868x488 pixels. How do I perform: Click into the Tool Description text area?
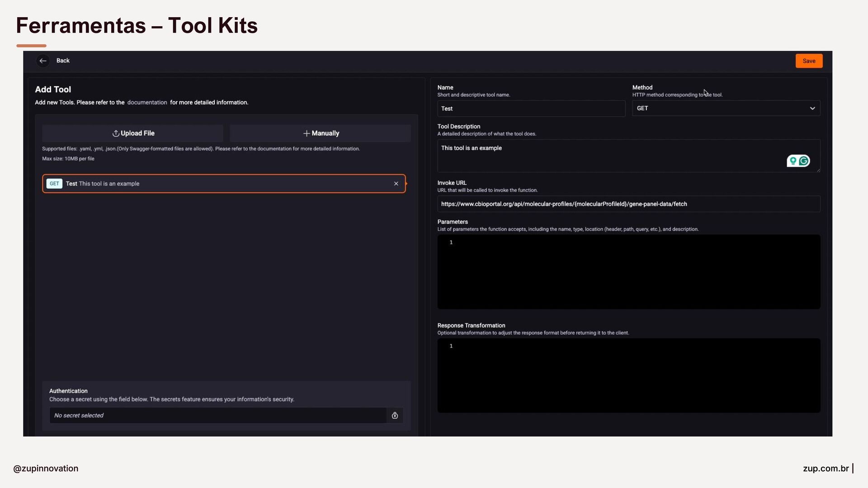(x=610, y=156)
